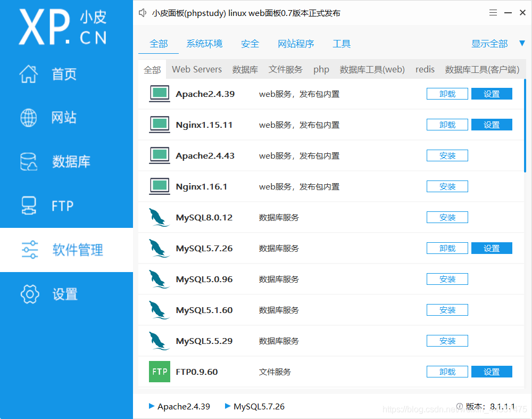Select the FTP icon in sidebar

coord(29,206)
